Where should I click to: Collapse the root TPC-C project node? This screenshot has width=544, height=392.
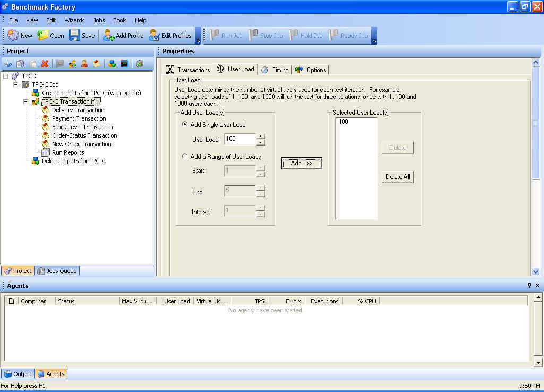pyautogui.click(x=6, y=76)
